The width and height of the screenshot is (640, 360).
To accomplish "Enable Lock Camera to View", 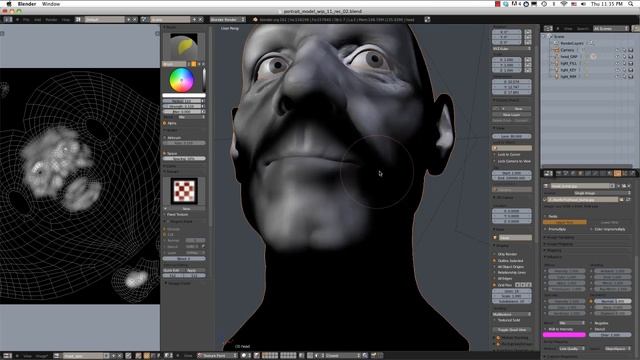I will [x=495, y=161].
